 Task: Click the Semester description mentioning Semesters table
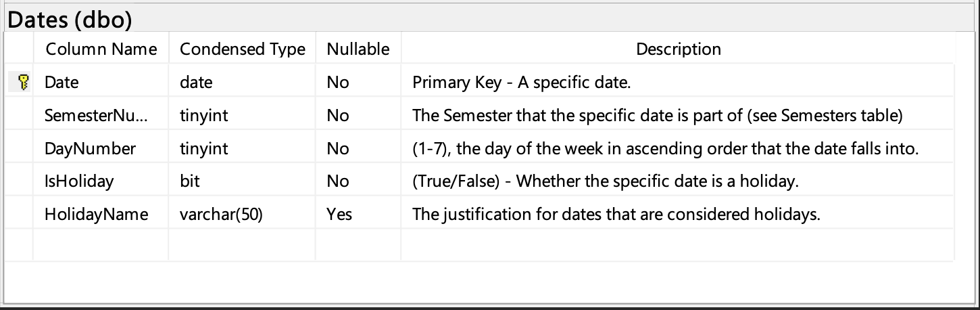[x=657, y=116]
